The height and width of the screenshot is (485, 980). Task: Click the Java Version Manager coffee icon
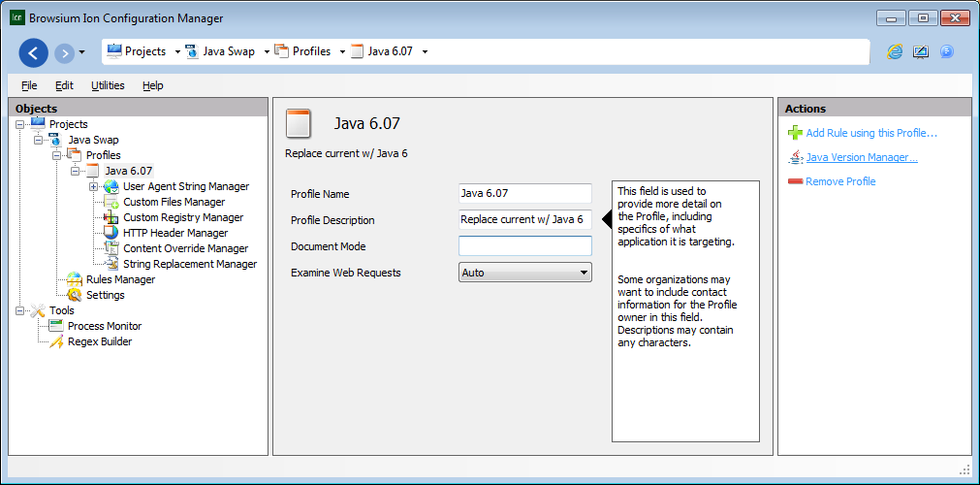[x=795, y=157]
